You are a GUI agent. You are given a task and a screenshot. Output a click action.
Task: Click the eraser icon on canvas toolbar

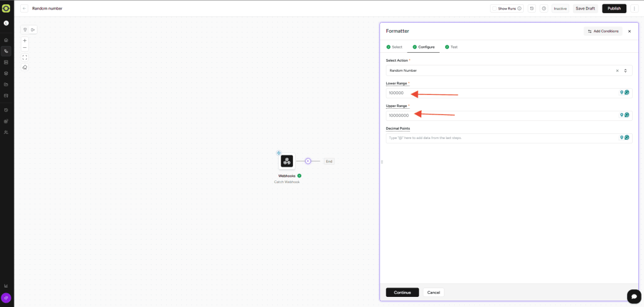point(25,67)
